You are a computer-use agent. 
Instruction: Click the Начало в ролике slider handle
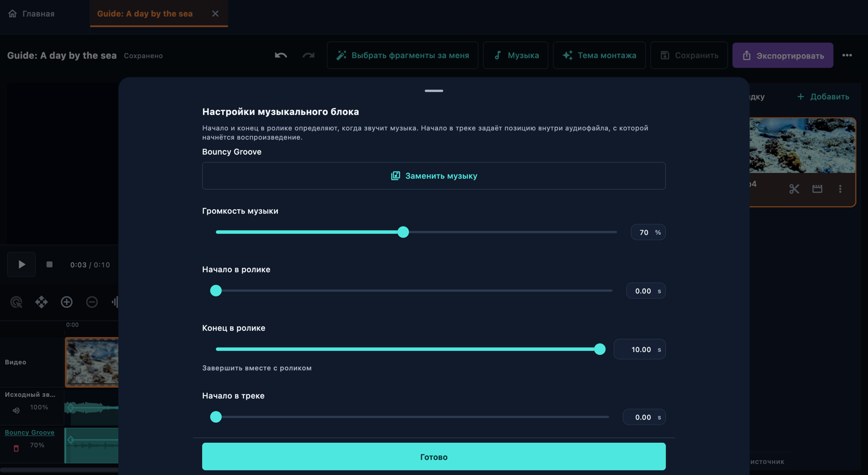coord(216,291)
